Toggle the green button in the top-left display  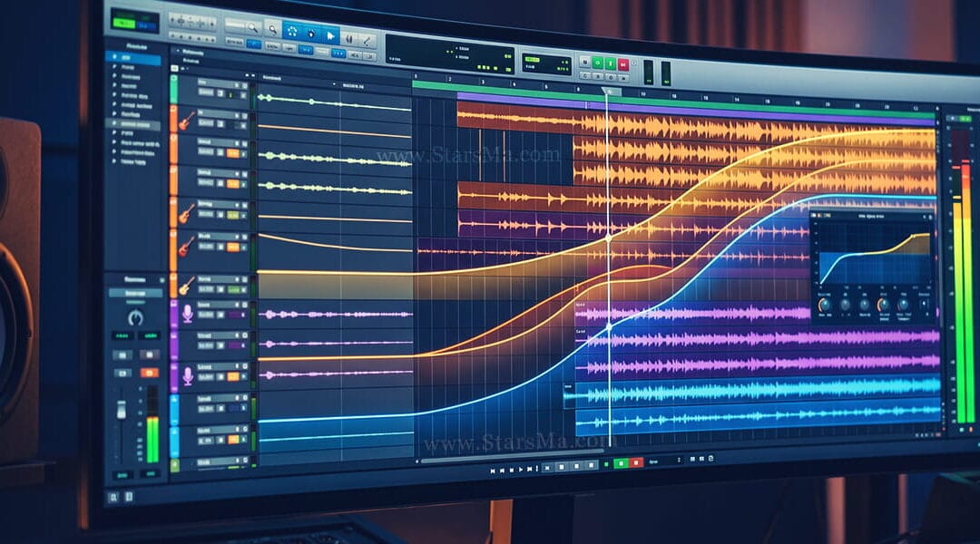[x=123, y=23]
